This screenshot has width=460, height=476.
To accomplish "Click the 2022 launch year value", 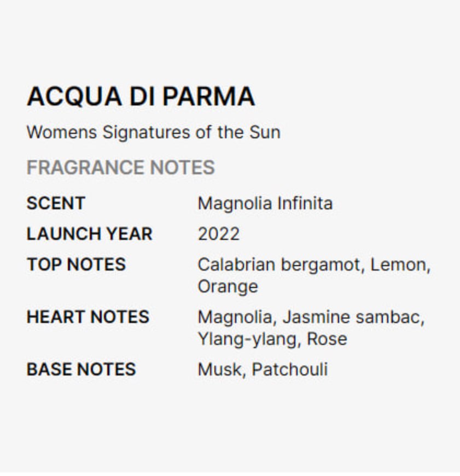I will coord(218,234).
